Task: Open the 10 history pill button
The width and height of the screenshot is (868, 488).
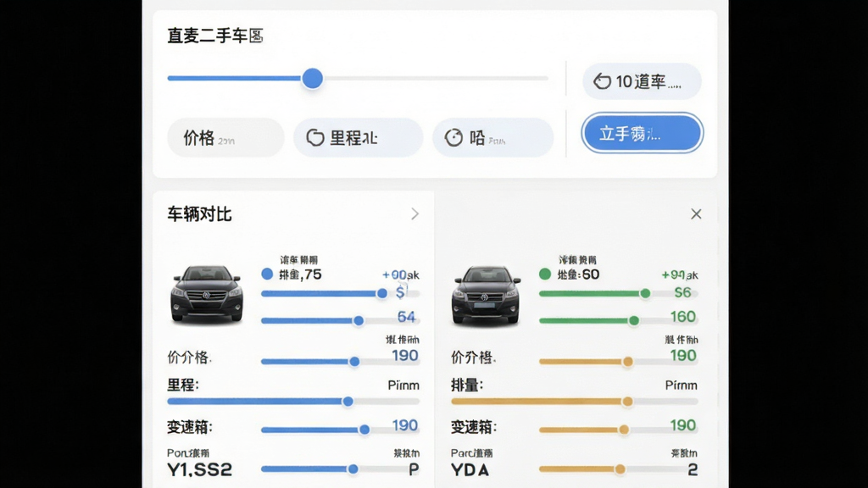Action: [642, 81]
